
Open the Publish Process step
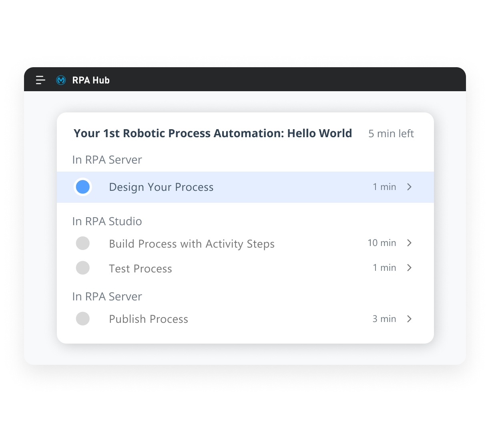pos(245,319)
